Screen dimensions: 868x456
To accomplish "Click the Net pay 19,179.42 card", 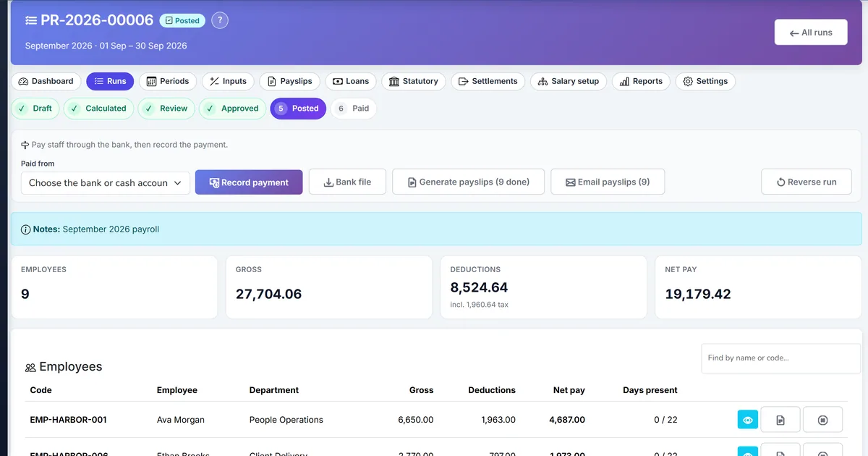I will pyautogui.click(x=759, y=287).
